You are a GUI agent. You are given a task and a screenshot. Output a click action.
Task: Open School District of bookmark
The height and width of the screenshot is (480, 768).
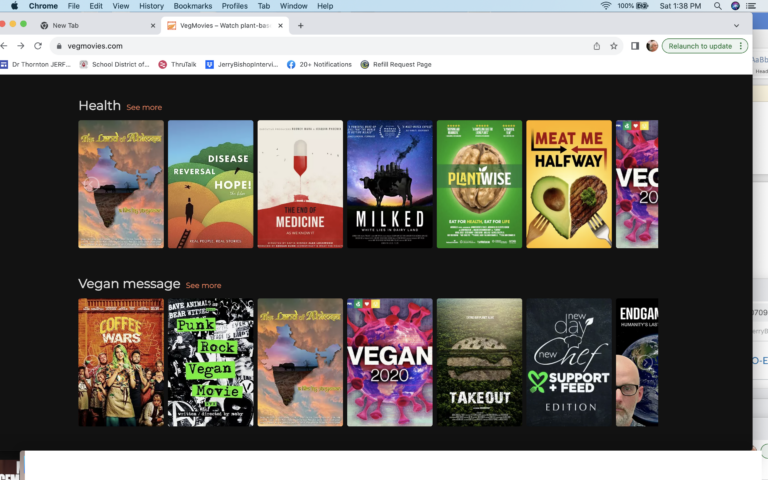click(x=115, y=64)
